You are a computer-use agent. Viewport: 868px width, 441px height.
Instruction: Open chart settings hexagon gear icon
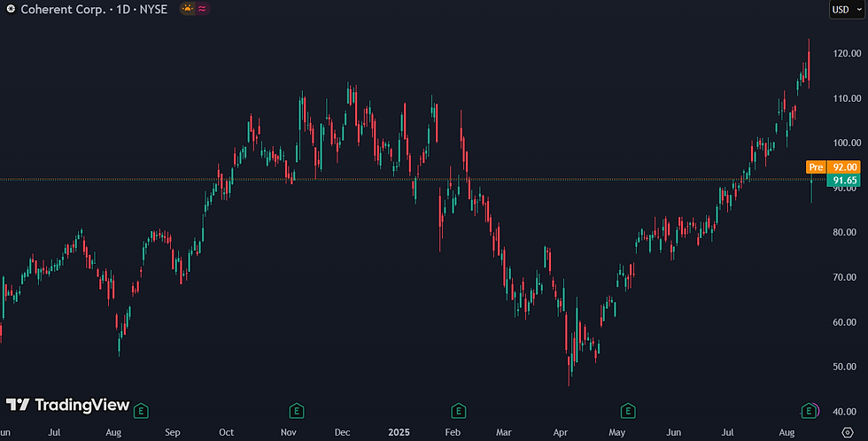point(848,432)
